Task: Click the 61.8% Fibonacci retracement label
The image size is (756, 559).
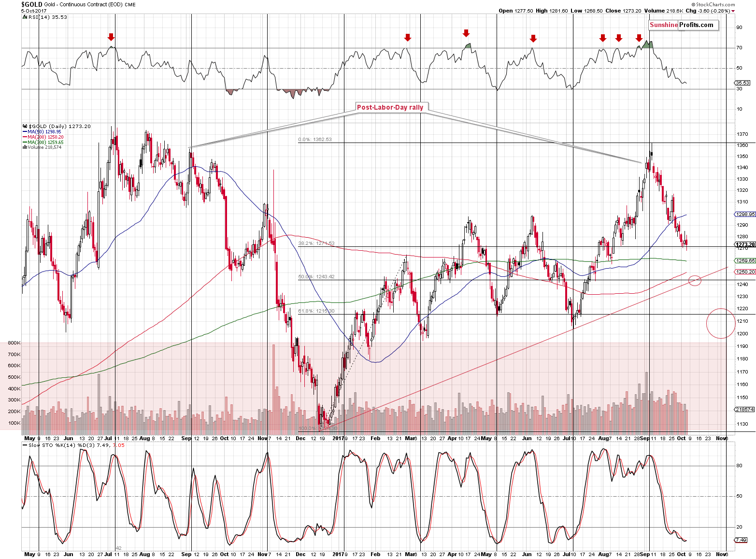Action: point(316,311)
